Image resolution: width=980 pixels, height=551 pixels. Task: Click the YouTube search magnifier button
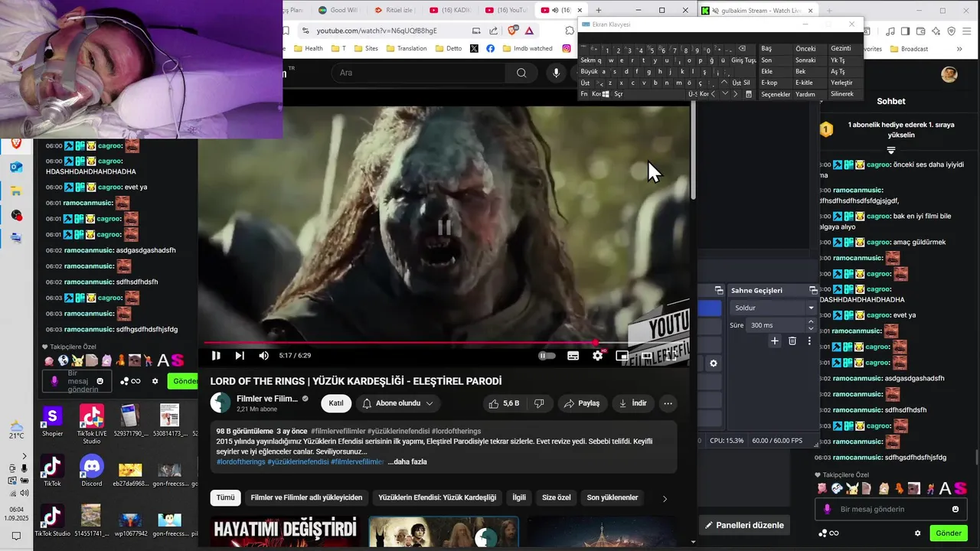[x=521, y=73]
